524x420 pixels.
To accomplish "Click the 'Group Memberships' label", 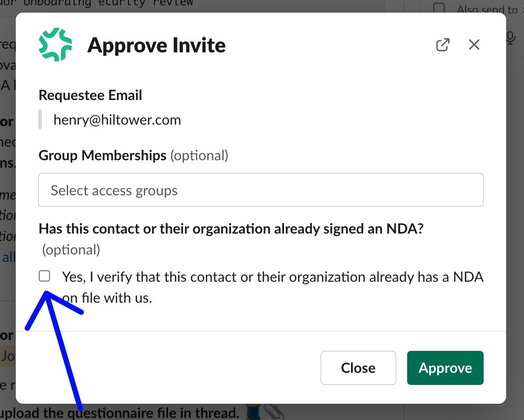I will pos(102,155).
